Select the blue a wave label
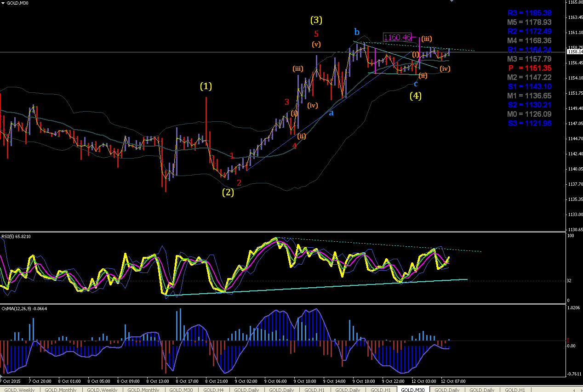This screenshot has width=583, height=392. [331, 112]
